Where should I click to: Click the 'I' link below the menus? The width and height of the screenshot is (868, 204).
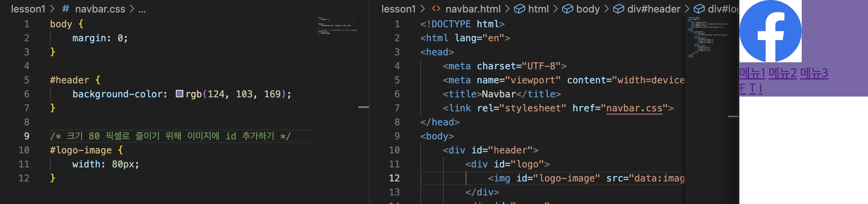coord(760,89)
